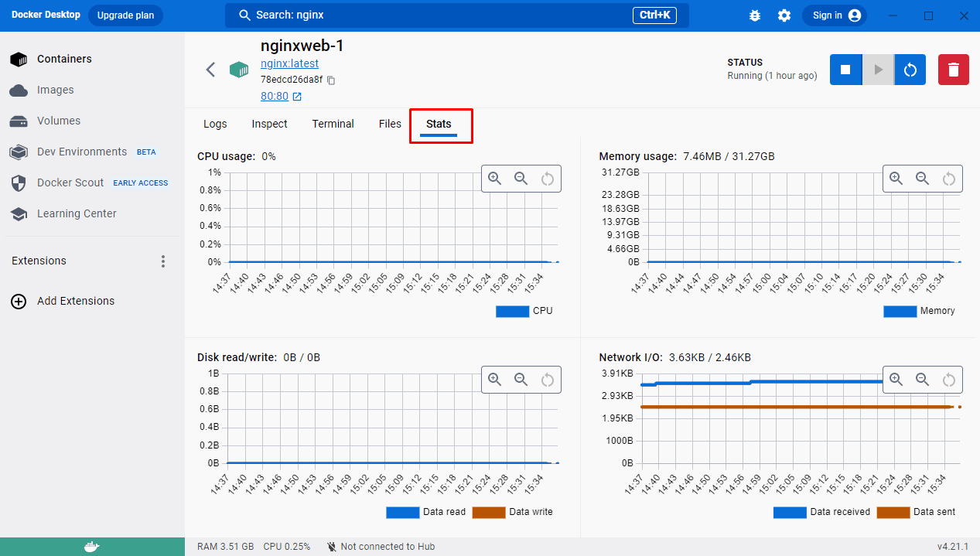Viewport: 980px width, 556px height.
Task: Stop the nginxweb-1 container
Action: click(x=846, y=70)
